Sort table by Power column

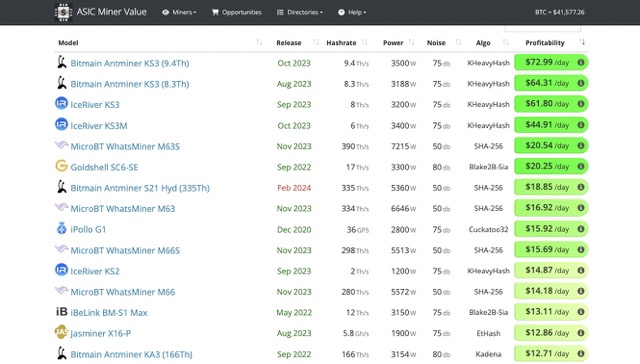point(393,42)
